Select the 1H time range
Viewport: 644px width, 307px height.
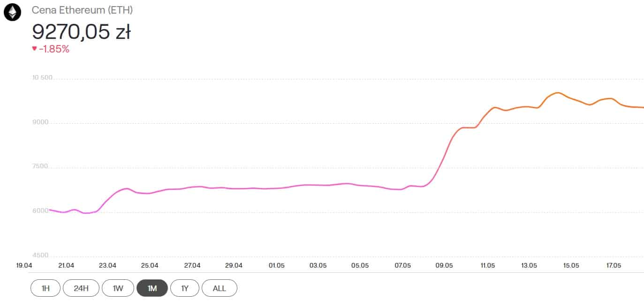[x=45, y=288]
